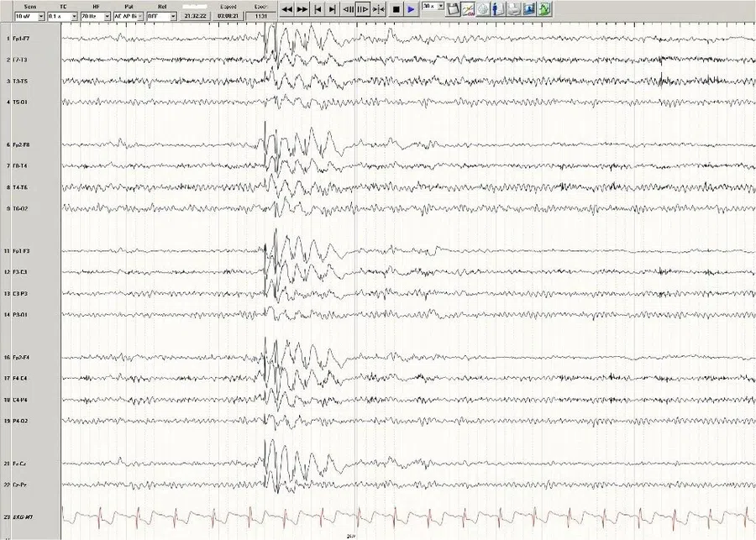Select channel label Fp1-F7
The width and height of the screenshot is (756, 540).
pos(21,38)
